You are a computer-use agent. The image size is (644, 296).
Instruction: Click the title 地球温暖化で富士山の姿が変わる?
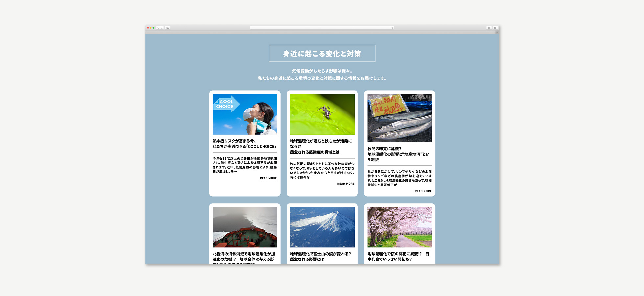[320, 257]
